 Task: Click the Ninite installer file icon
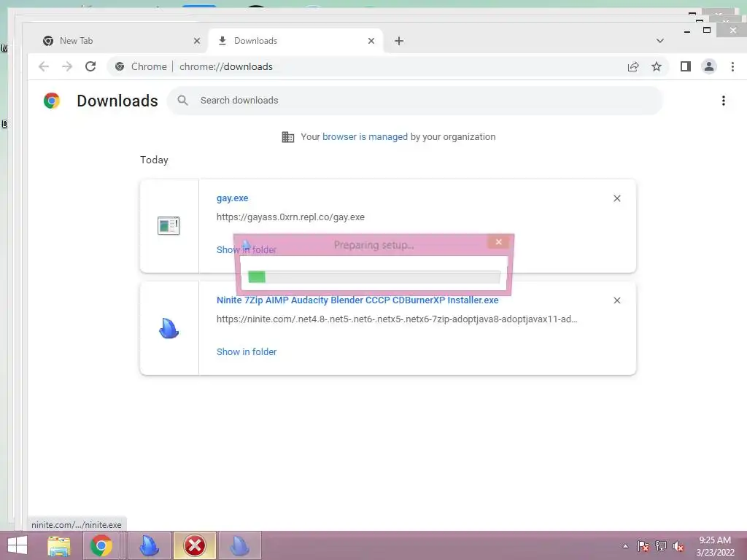[169, 328]
